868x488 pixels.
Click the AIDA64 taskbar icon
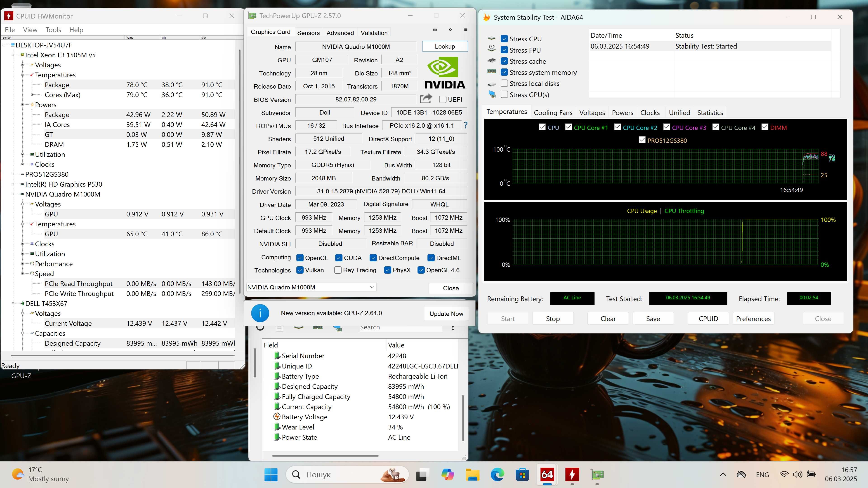click(547, 474)
